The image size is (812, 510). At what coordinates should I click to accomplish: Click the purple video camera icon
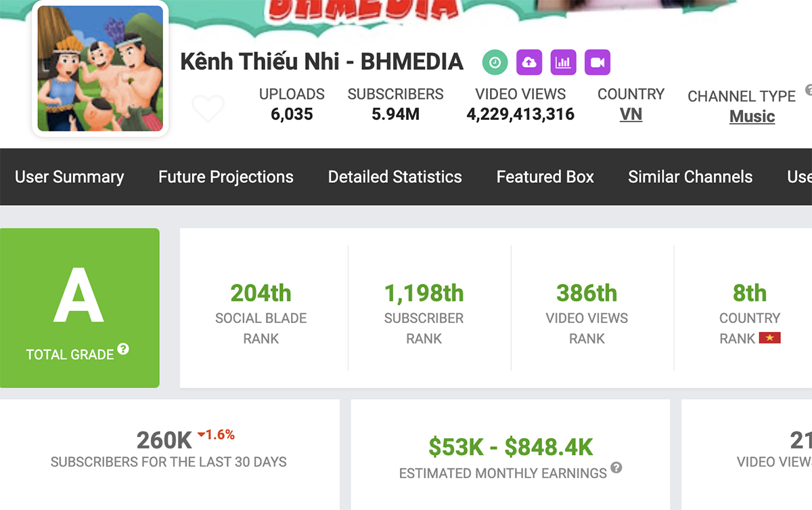597,62
